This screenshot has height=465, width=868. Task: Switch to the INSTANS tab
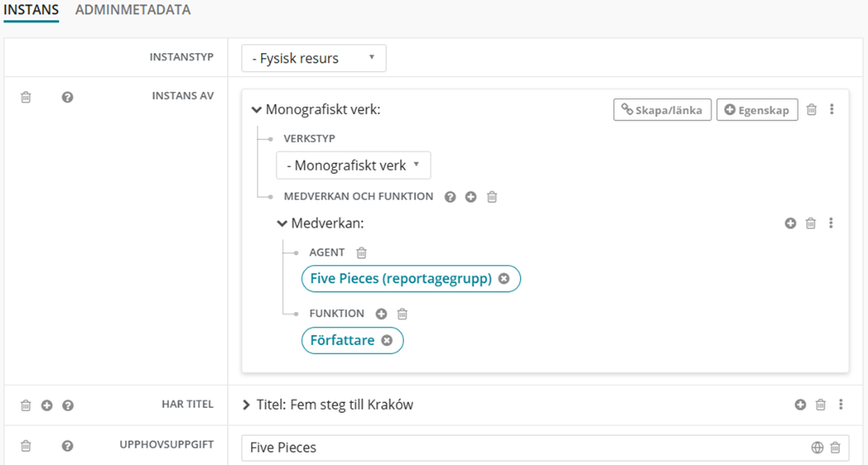pyautogui.click(x=31, y=10)
